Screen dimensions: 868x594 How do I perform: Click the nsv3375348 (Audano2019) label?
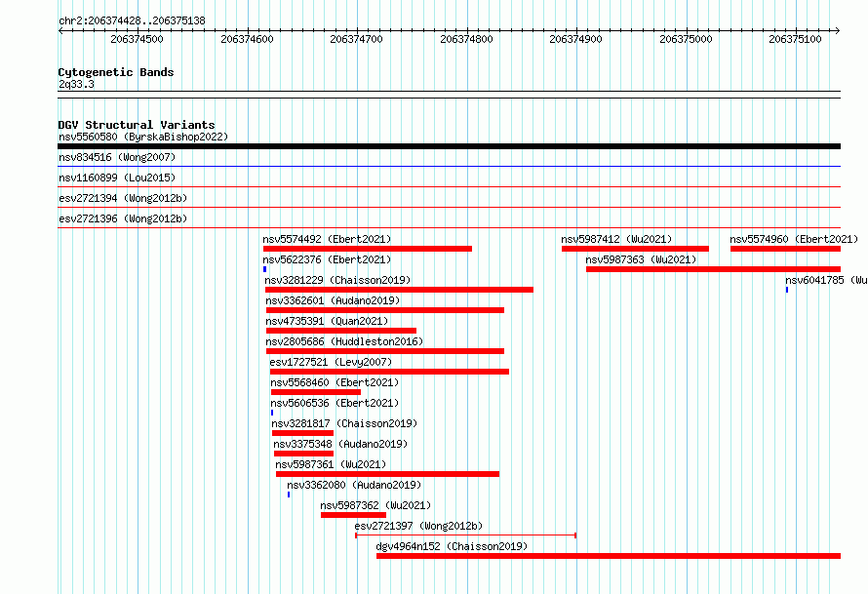coord(340,444)
